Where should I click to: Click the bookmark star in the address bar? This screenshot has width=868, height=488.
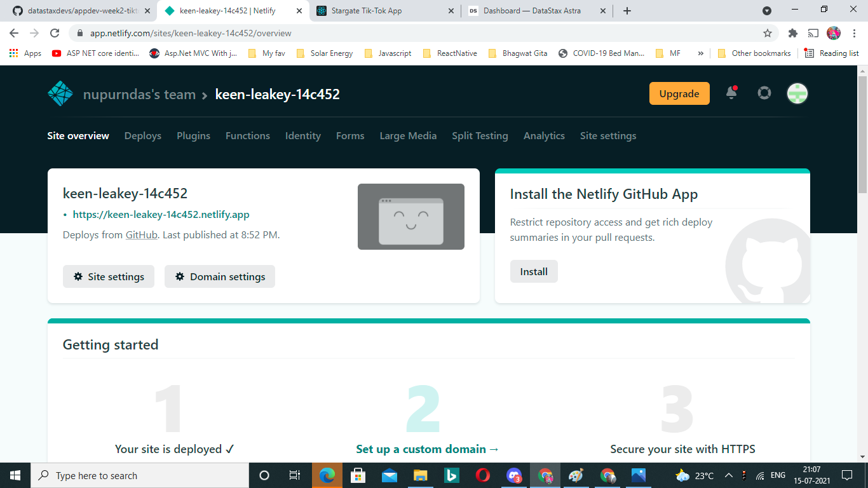768,32
